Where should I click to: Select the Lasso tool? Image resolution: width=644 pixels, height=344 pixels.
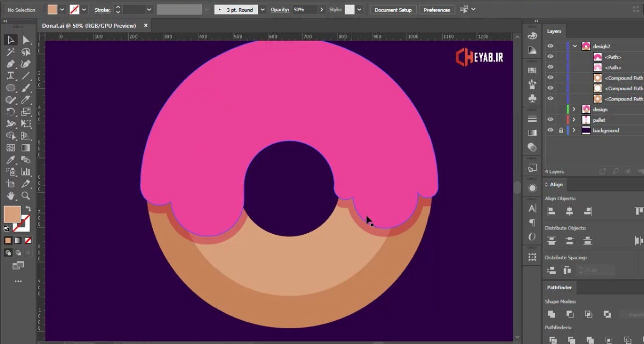tap(26, 52)
